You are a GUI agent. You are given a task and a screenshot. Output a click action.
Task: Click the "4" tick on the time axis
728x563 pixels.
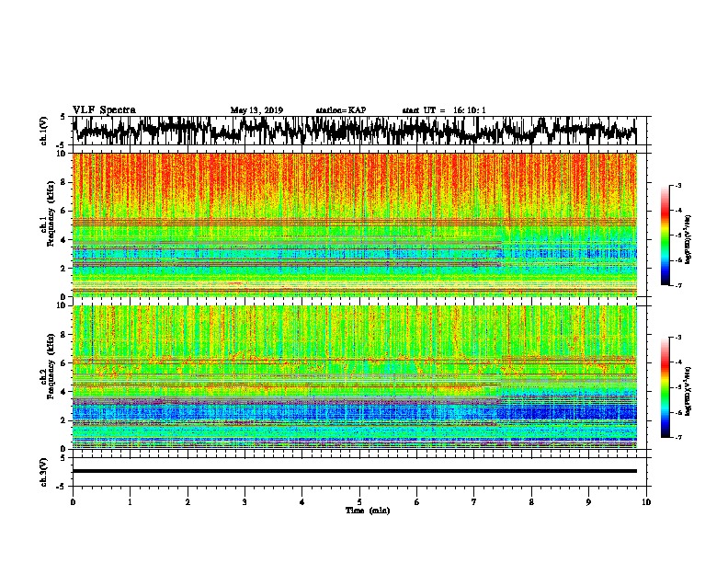click(x=302, y=502)
